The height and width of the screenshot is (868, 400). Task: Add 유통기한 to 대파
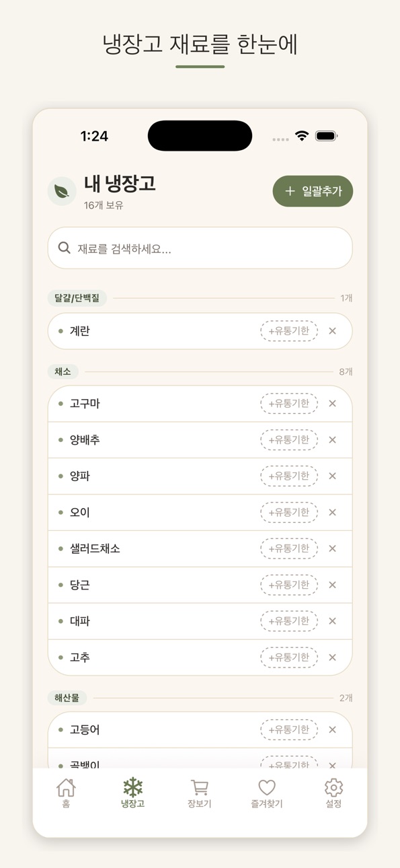pos(289,622)
